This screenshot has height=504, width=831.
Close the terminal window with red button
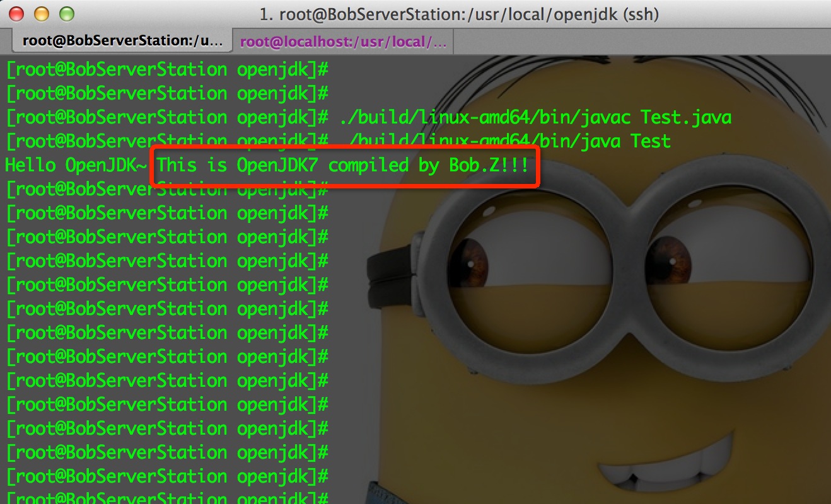[17, 13]
